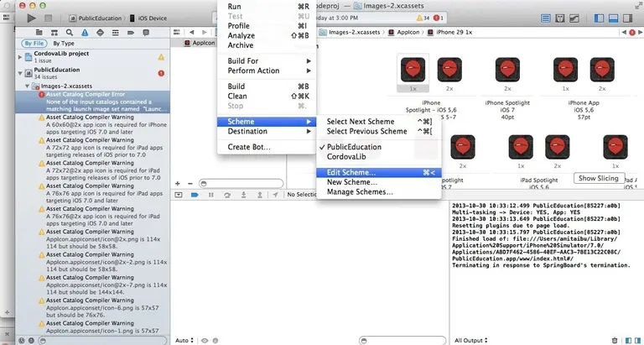Click the Show Slicing button
The width and height of the screenshot is (644, 345).
599,178
